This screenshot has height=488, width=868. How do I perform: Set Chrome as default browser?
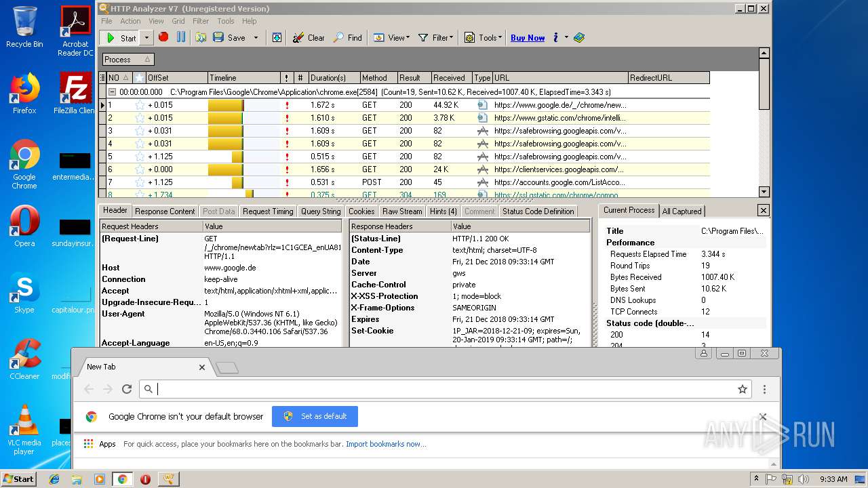[x=315, y=416]
